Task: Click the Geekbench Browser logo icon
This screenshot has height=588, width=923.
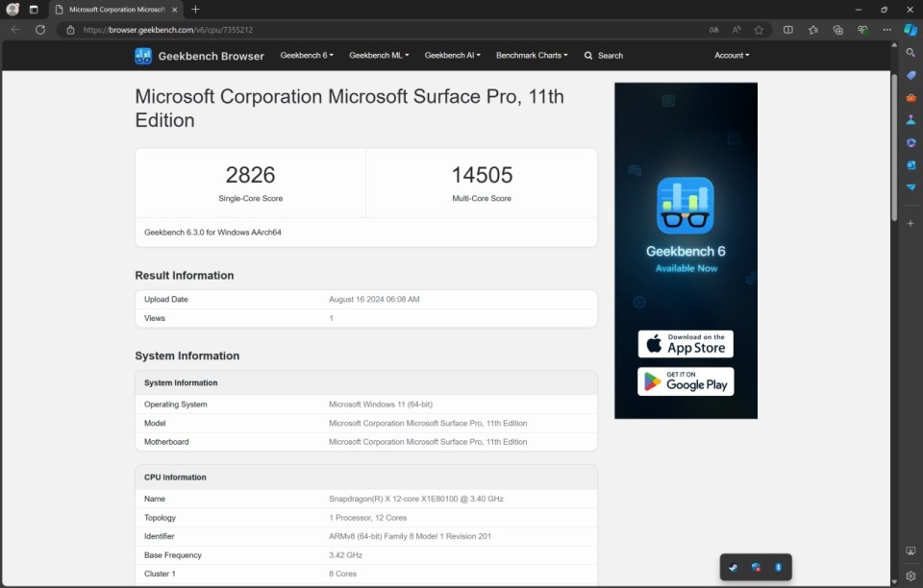Action: pos(143,56)
